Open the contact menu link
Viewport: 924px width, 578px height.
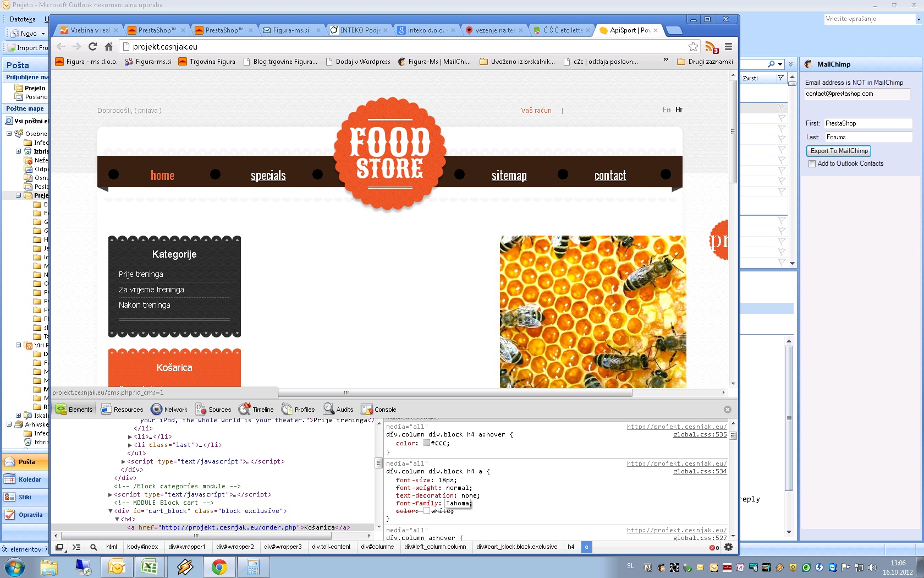tap(610, 176)
